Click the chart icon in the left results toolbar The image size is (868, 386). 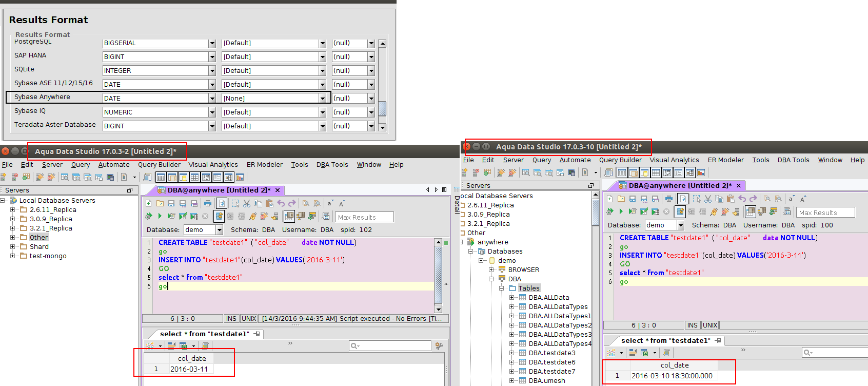point(150,346)
